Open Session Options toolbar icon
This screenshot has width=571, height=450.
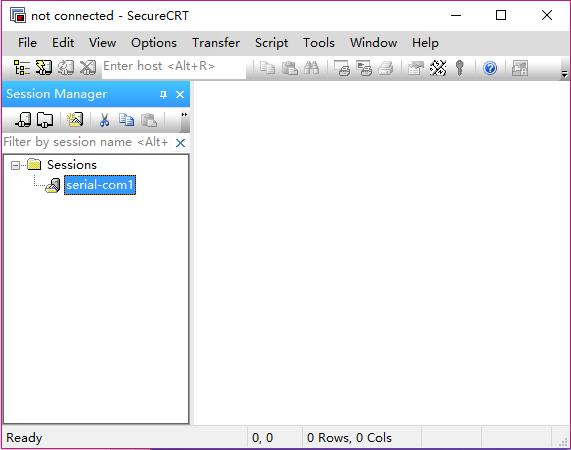pyautogui.click(x=416, y=68)
